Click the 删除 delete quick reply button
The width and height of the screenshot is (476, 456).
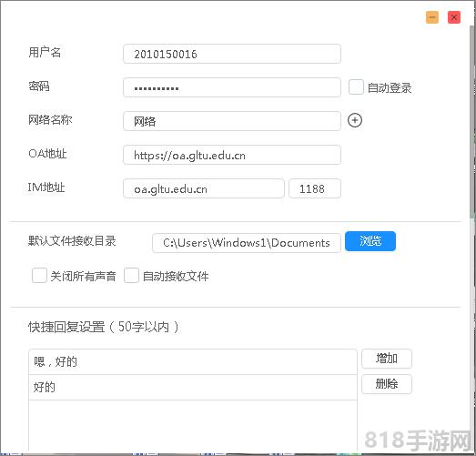click(x=387, y=384)
